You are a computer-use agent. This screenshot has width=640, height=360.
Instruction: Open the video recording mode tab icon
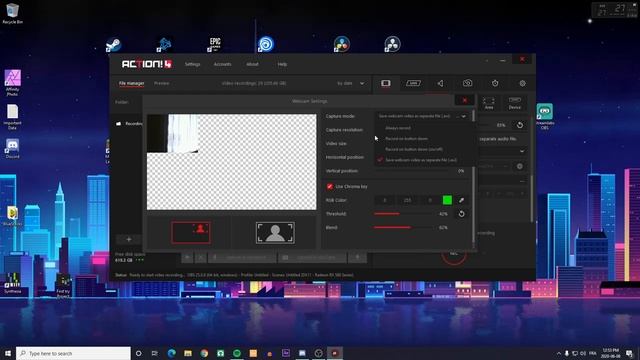click(x=386, y=83)
